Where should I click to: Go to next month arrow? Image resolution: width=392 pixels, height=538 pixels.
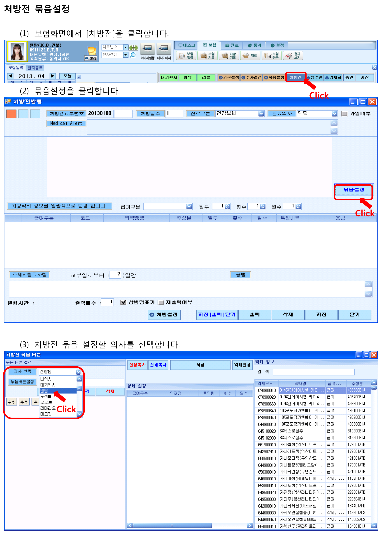(x=53, y=76)
